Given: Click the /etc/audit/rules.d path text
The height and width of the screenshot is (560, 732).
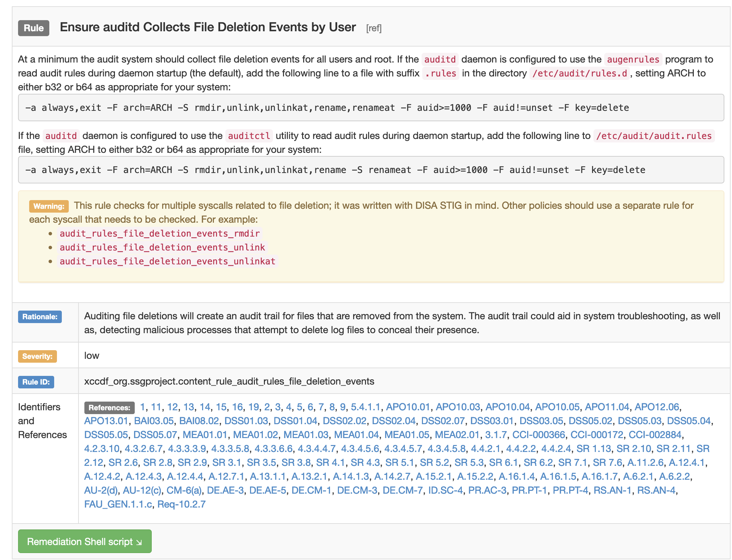Looking at the screenshot, I should pos(580,73).
